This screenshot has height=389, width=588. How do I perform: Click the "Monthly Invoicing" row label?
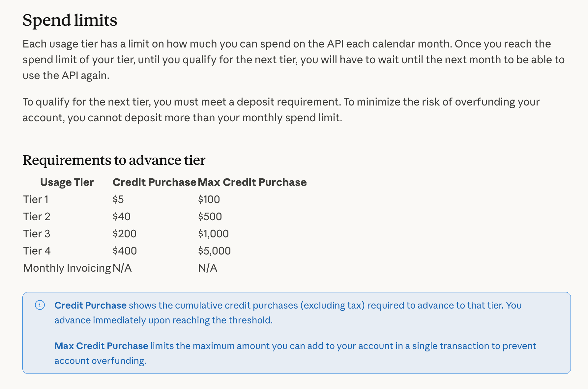[67, 268]
